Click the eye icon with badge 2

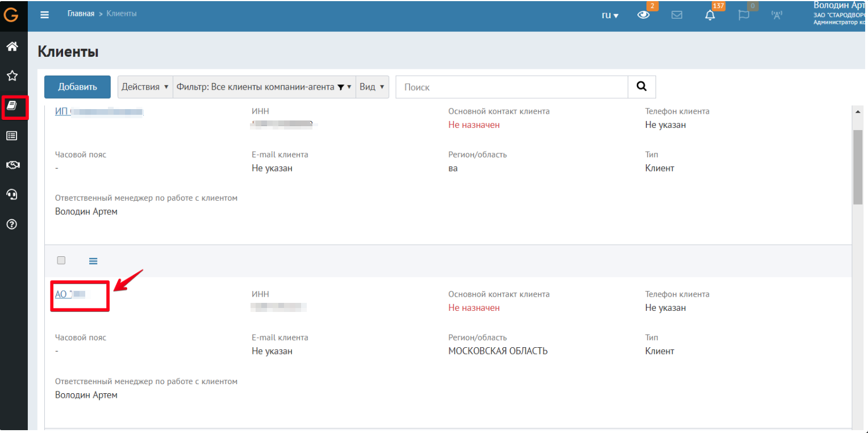pos(643,15)
